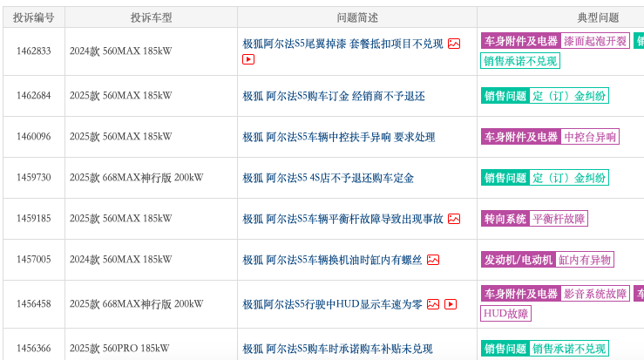Select complaint number 1459730
644x360 pixels.
(x=34, y=178)
